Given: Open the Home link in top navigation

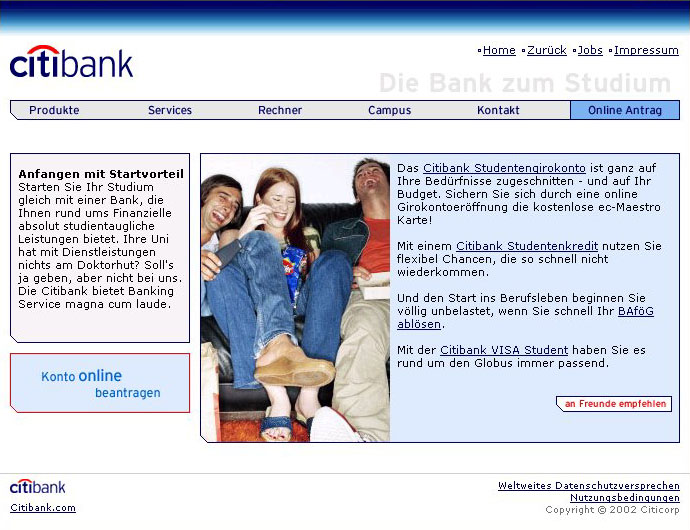Looking at the screenshot, I should (x=499, y=50).
